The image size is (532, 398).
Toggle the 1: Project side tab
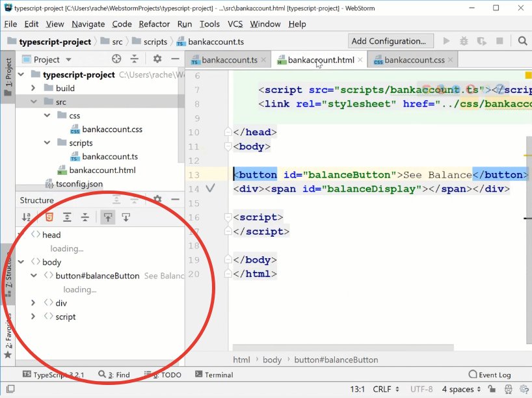[x=8, y=77]
